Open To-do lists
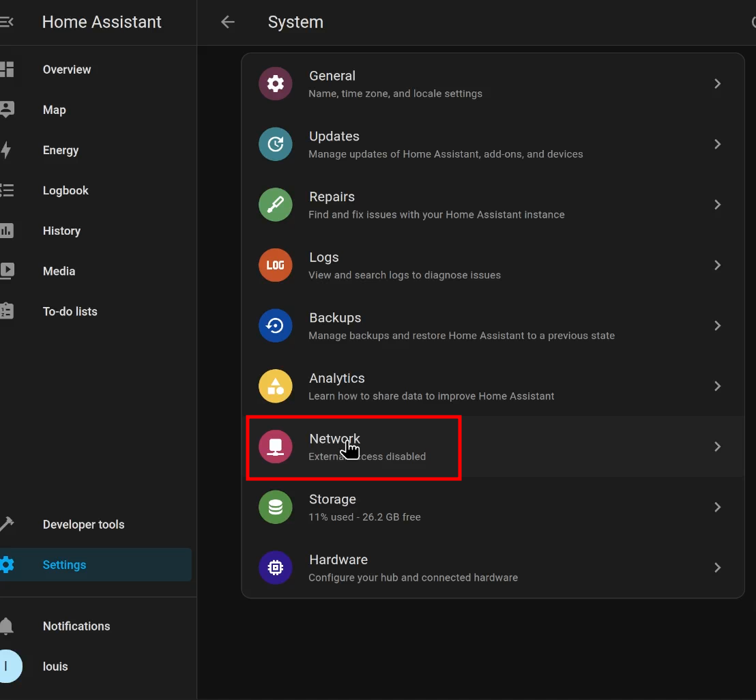Image resolution: width=756 pixels, height=700 pixels. coord(96,311)
